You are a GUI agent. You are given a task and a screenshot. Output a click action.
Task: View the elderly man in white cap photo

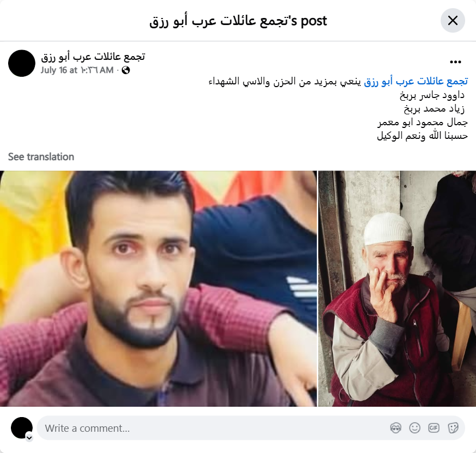[397, 289]
